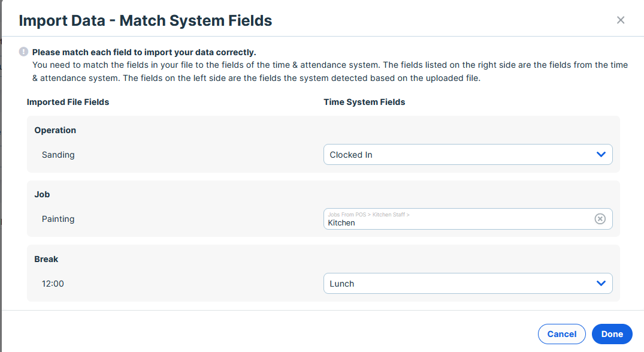644x352 pixels.
Task: Close the Import Data dialog
Action: tap(621, 20)
